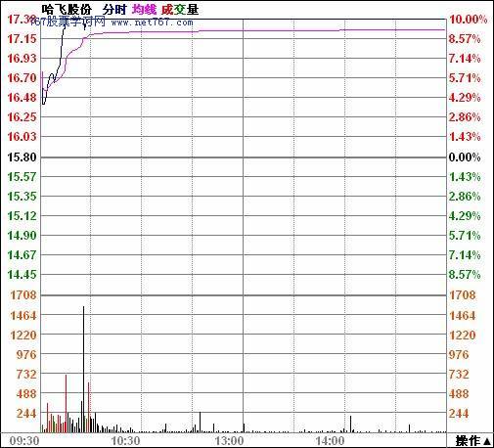Click the 15.80 baseline price label

(22, 157)
